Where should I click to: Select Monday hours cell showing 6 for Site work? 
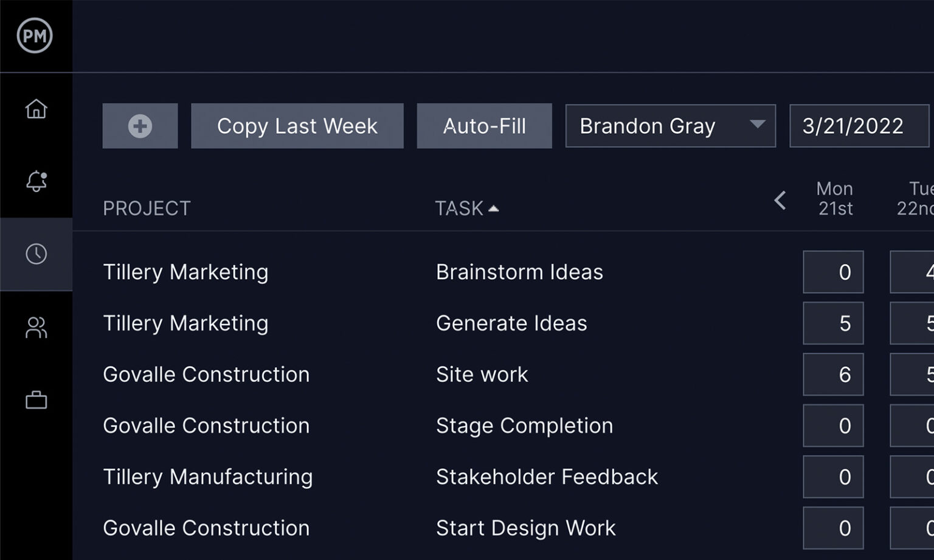click(833, 375)
